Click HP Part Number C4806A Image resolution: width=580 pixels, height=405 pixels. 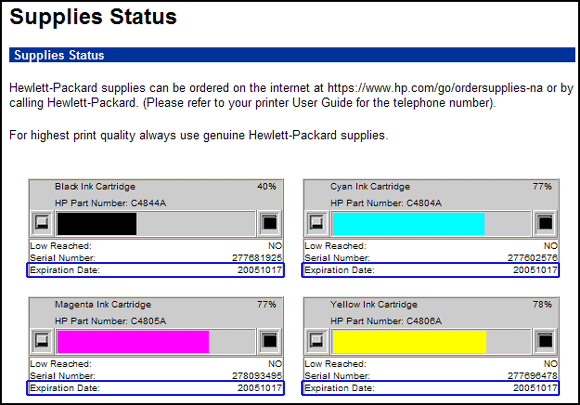click(x=386, y=321)
